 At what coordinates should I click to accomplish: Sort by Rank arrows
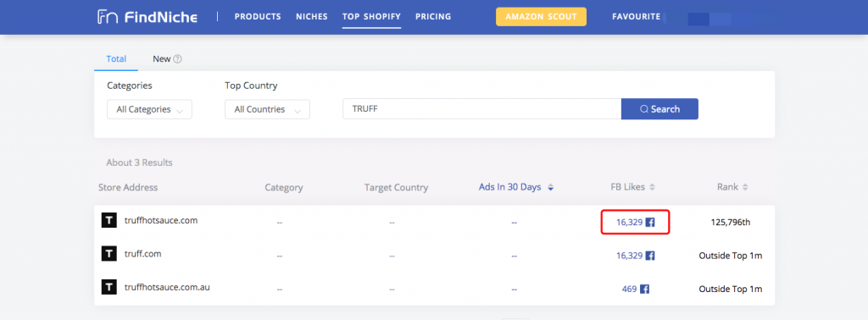tap(745, 187)
